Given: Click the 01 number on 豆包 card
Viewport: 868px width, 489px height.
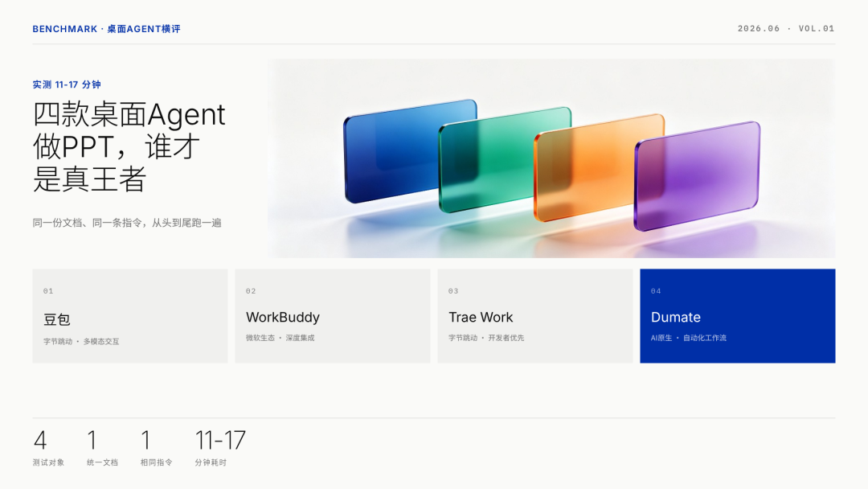Looking at the screenshot, I should pos(48,290).
